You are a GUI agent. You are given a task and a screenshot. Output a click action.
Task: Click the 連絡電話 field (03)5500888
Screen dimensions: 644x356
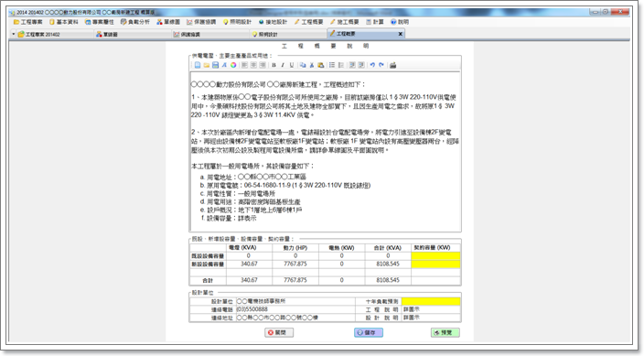(x=295, y=309)
